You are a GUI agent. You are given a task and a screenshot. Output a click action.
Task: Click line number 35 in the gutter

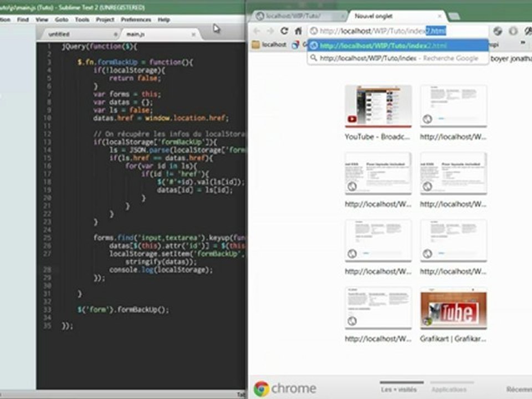click(x=47, y=326)
